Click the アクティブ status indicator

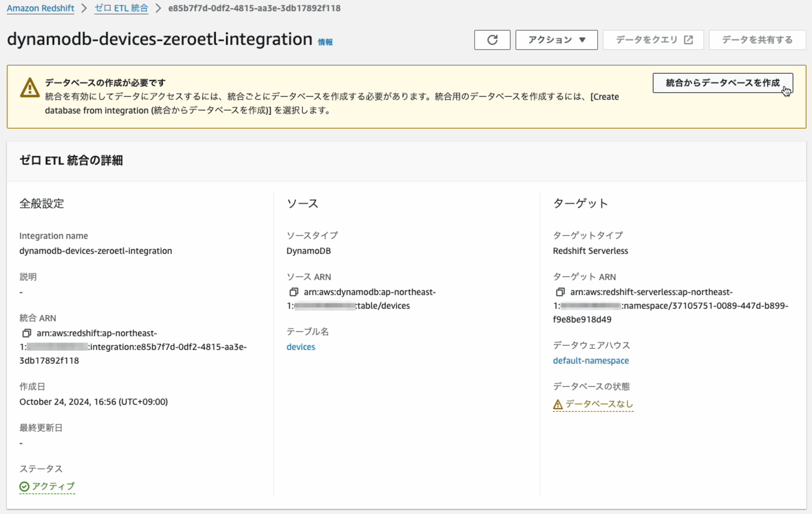[47, 486]
